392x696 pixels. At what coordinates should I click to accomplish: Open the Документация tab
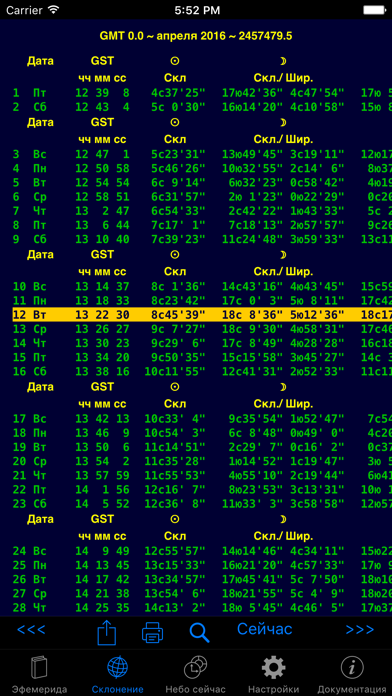click(352, 674)
